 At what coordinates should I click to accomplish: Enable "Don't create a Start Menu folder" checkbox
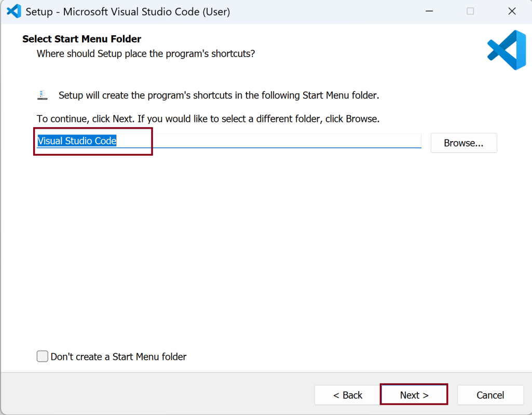pos(43,356)
